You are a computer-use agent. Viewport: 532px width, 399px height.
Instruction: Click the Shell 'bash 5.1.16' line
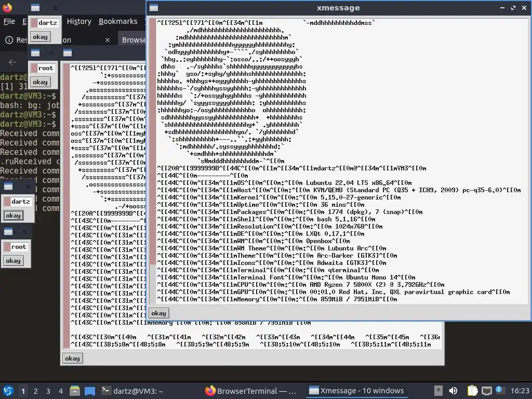[x=266, y=219]
